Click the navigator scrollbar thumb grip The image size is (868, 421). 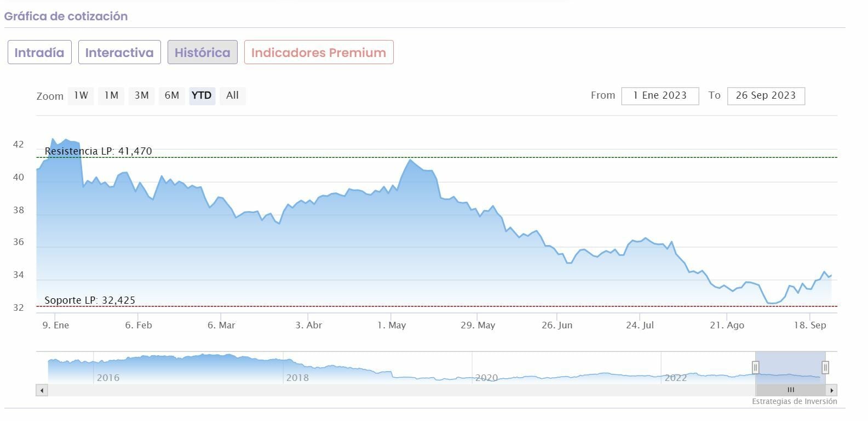791,390
